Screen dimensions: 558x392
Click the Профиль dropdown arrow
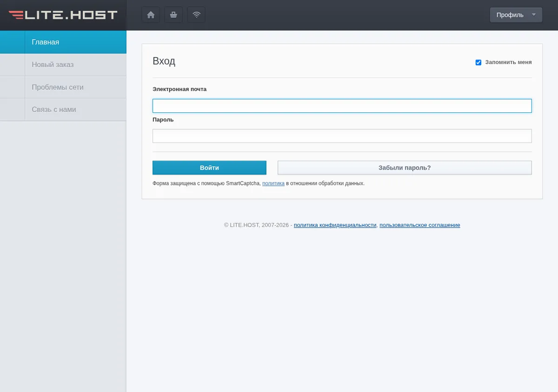point(534,15)
